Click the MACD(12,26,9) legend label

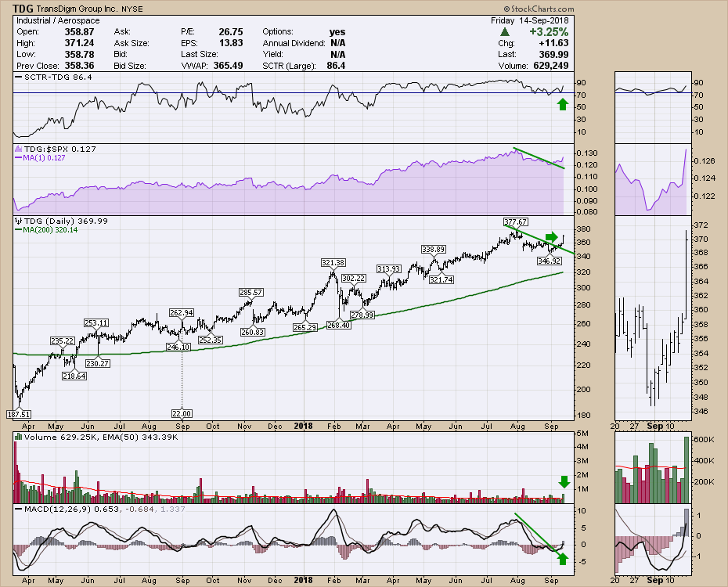[58, 509]
